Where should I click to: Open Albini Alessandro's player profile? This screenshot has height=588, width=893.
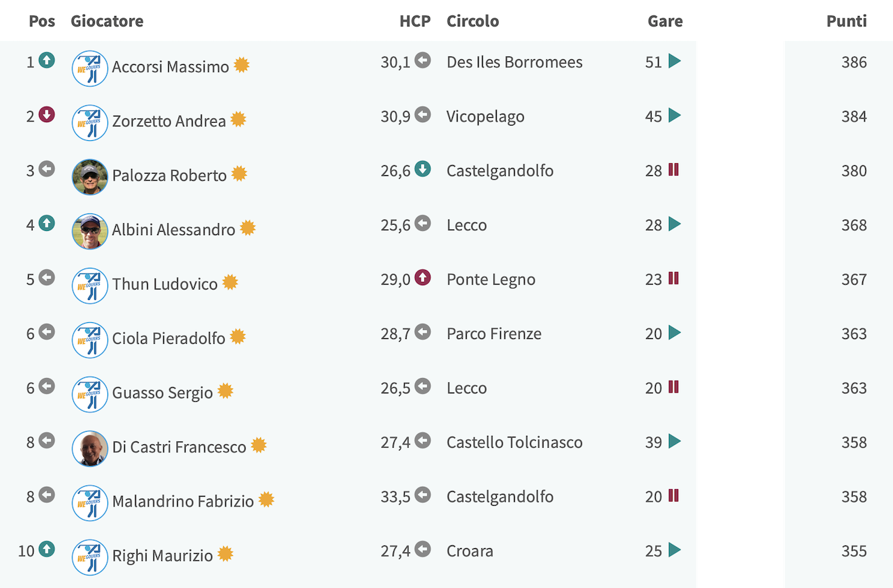pos(174,229)
